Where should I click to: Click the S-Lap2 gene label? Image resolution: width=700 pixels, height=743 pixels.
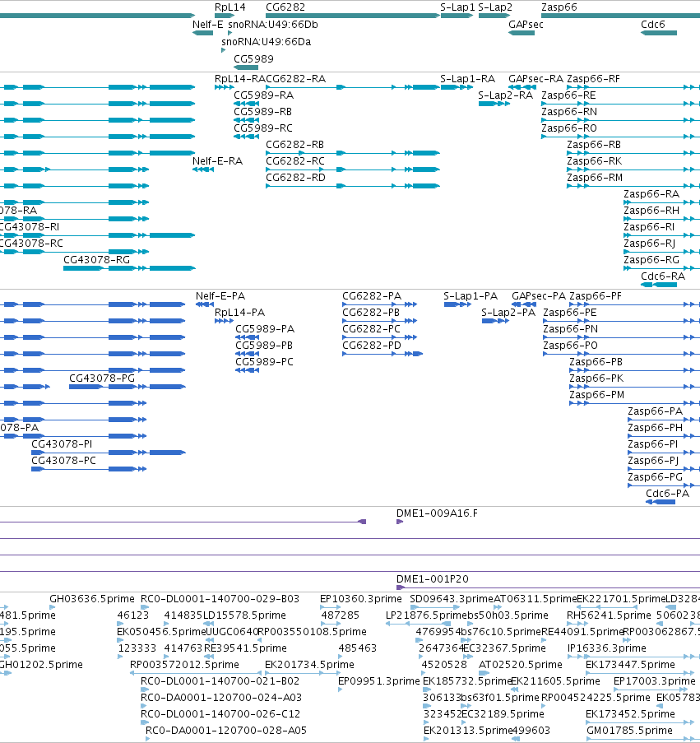[495, 7]
